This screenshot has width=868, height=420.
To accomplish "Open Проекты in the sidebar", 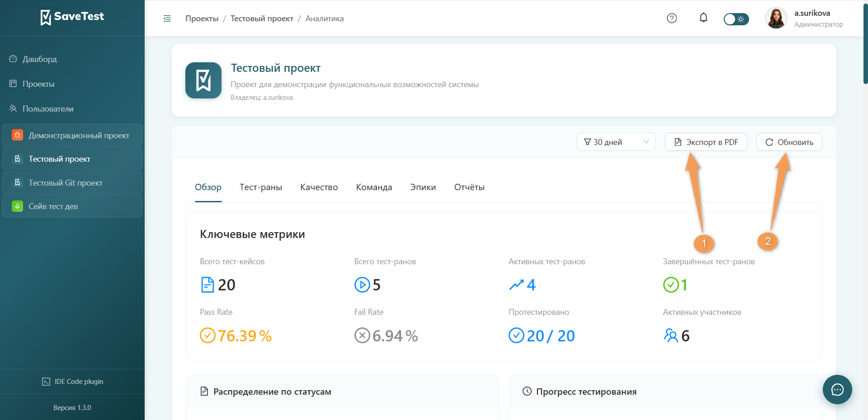I will 72,84.
